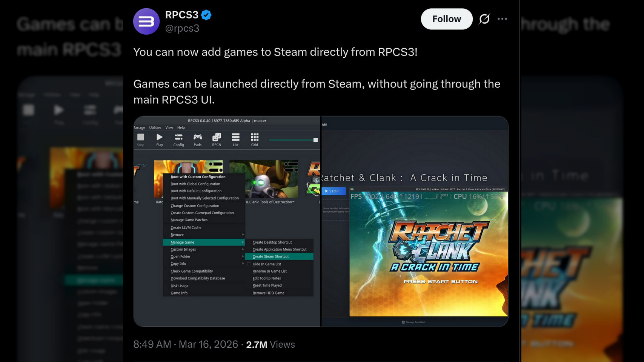Viewport: 644px width, 362px height.
Task: Click the 2.7M Views count
Action: point(271,345)
